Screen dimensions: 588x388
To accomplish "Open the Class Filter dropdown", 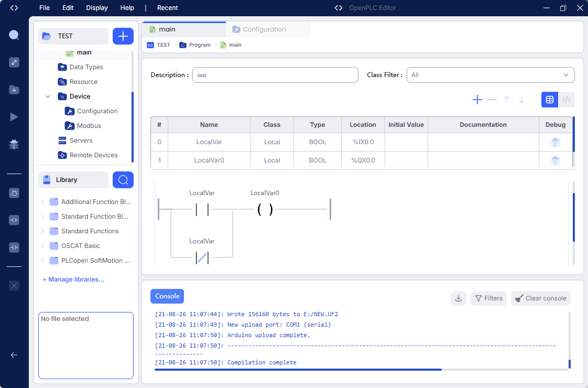I will click(x=491, y=75).
